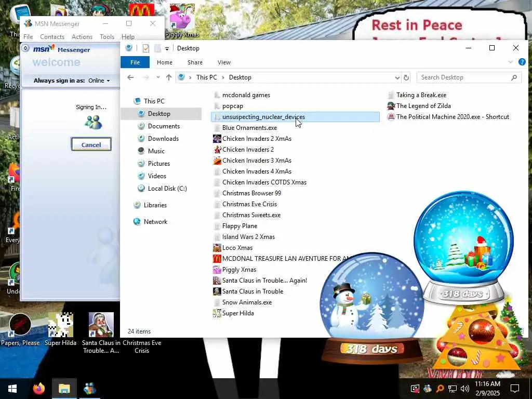Open Customize Quick Access Toolbar dropdown
This screenshot has width=532, height=399.
point(167,49)
